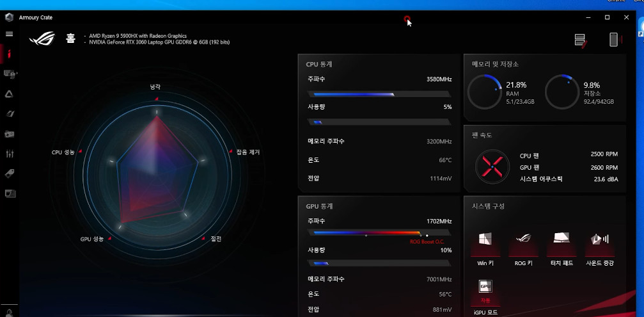Click the 시스템 구성 panel title

(x=489, y=206)
